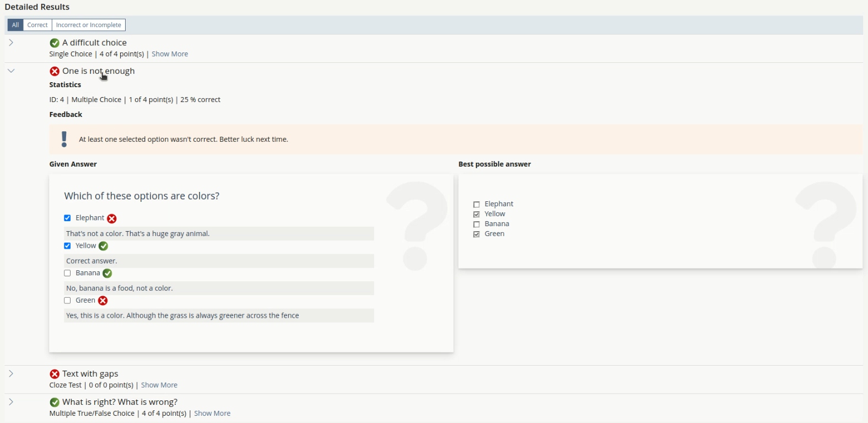The width and height of the screenshot is (868, 423).
Task: Uncheck the Elephant checkbox in Given Answer
Action: pyautogui.click(x=67, y=218)
